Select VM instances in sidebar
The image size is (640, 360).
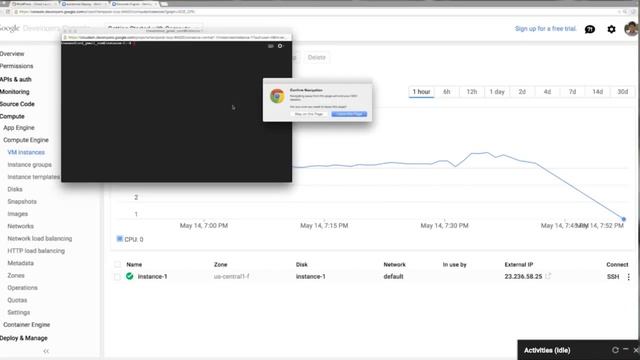(x=26, y=152)
